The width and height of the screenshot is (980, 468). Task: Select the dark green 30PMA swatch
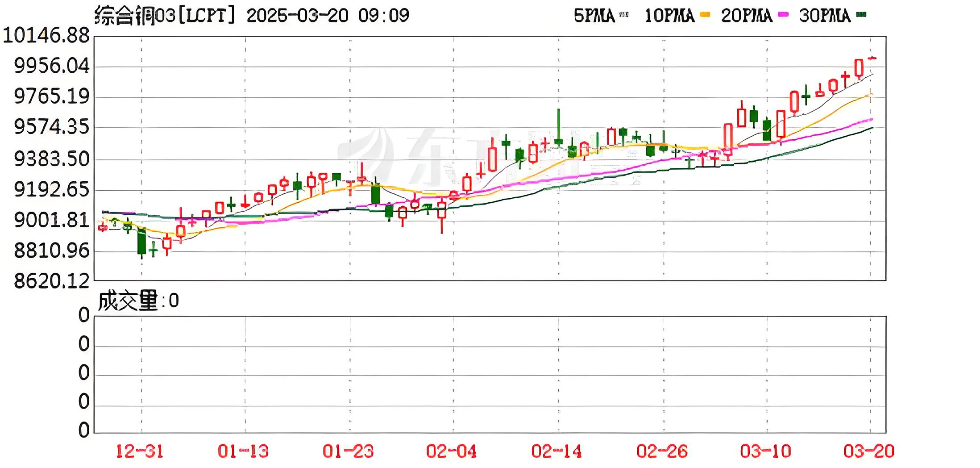(861, 15)
